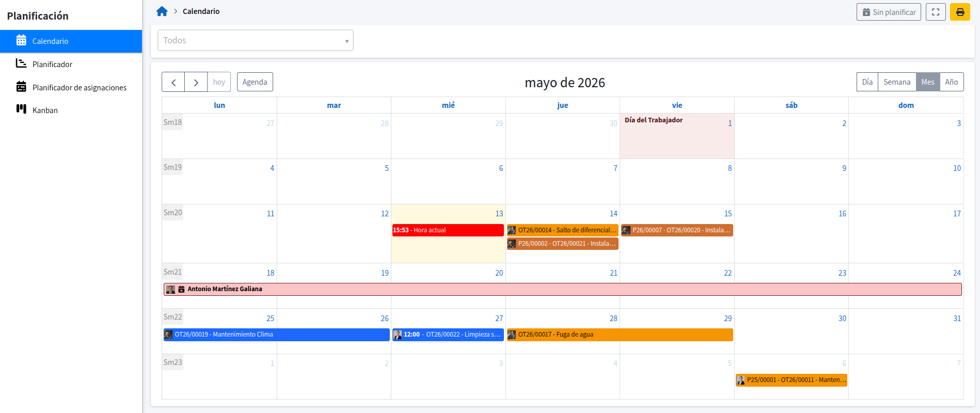Open the OT26/00019 Mantenimiento Clima event

[x=276, y=335]
